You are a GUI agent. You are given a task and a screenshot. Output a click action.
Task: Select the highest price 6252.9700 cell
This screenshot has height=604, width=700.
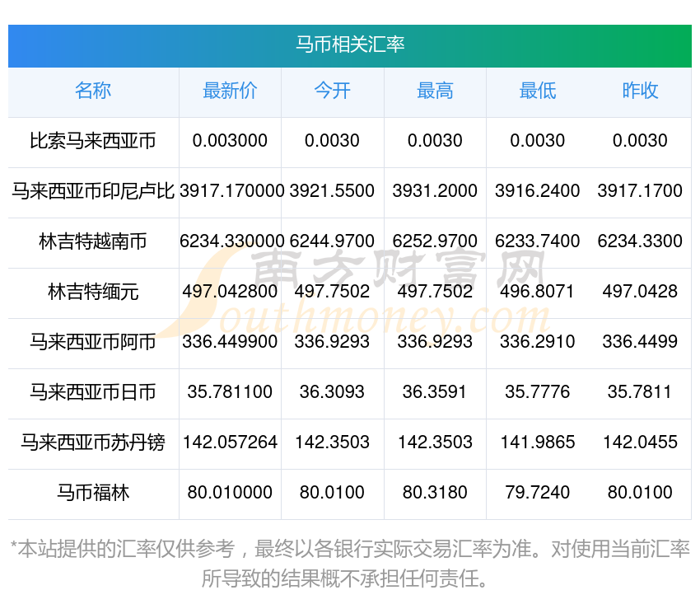435,241
